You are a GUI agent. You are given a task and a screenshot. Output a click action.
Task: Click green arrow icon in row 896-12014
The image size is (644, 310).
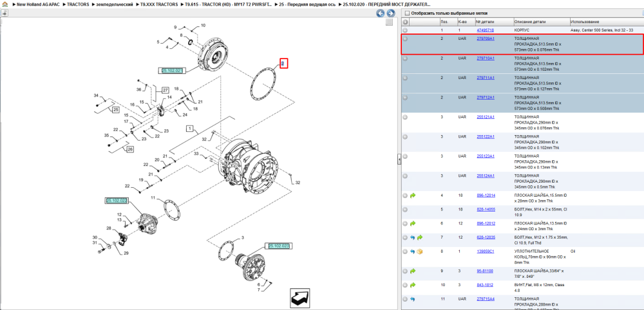[x=413, y=196]
